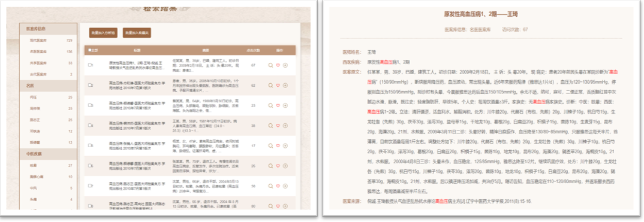Add result row 8 via its plus icon
This screenshot has height=222, width=644.
coord(285,206)
